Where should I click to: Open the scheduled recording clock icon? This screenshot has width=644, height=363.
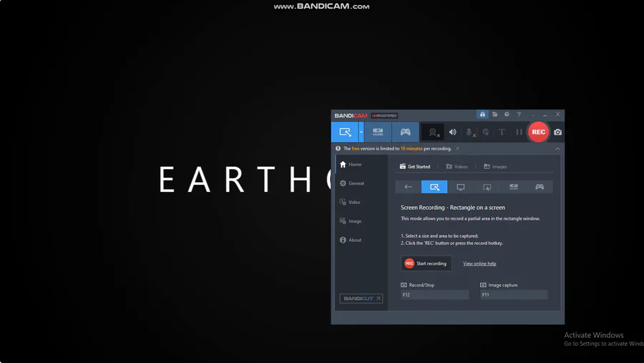507,115
